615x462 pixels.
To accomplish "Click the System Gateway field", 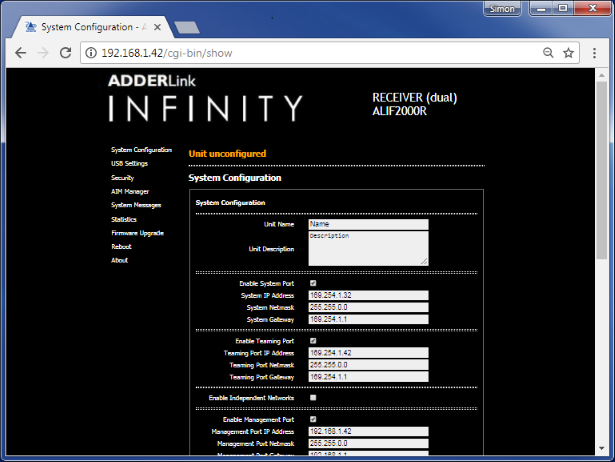I will [368, 319].
